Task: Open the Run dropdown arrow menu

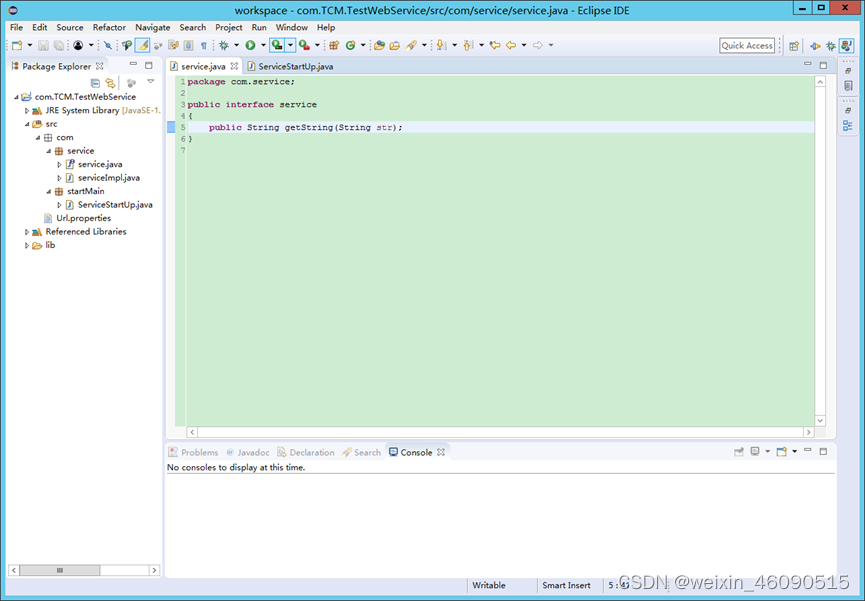Action: point(262,45)
